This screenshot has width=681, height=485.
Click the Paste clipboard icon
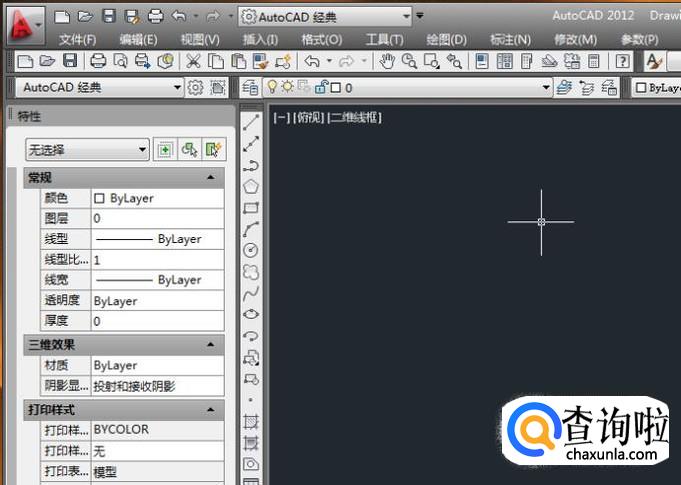pyautogui.click(x=238, y=61)
